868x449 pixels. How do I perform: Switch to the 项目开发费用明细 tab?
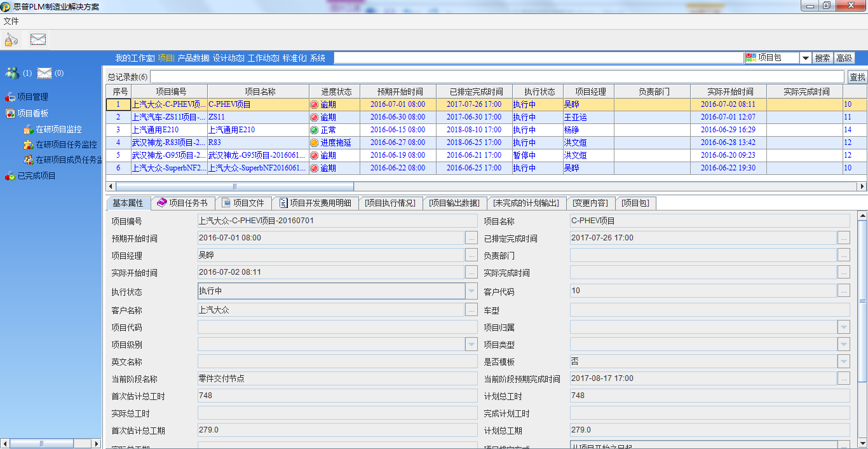click(316, 203)
